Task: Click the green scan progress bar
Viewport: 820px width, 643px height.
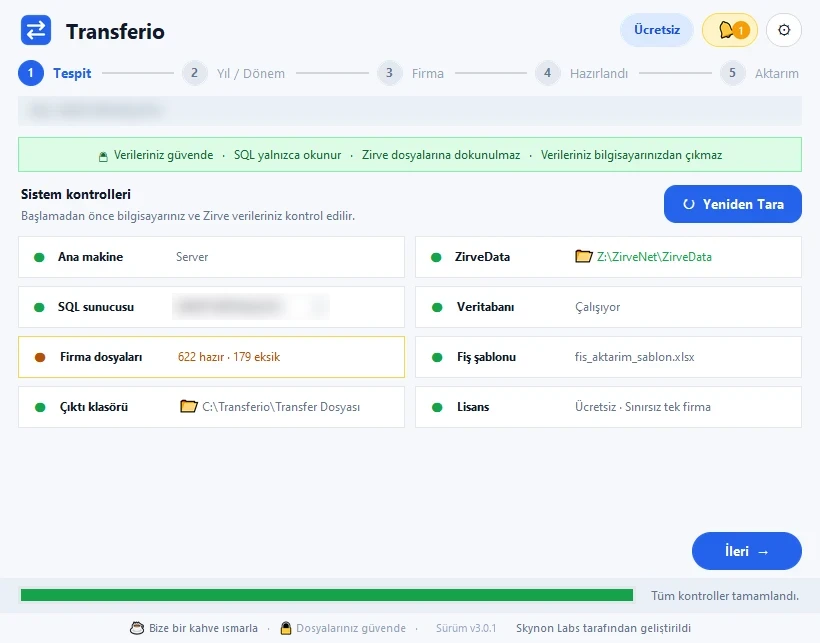Action: [327, 595]
